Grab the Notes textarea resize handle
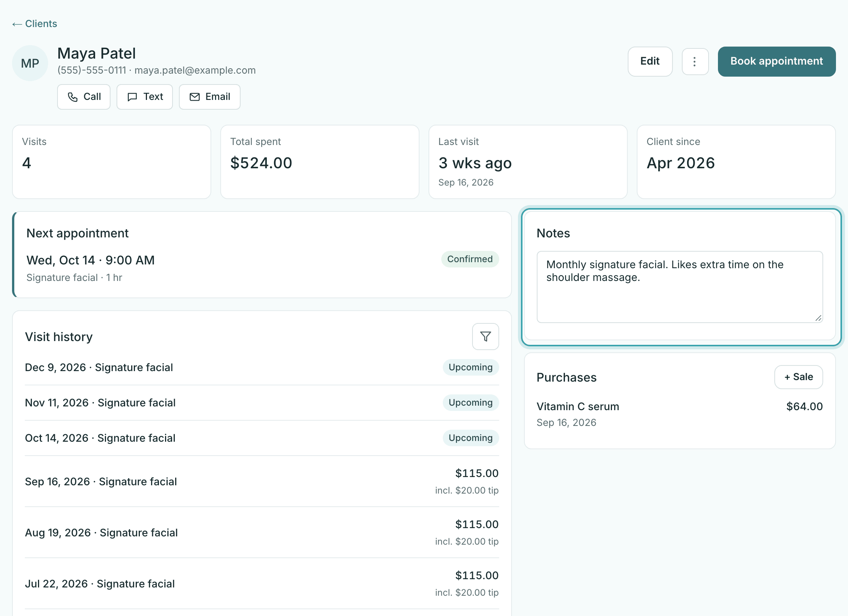Image resolution: width=848 pixels, height=616 pixels. tap(818, 318)
